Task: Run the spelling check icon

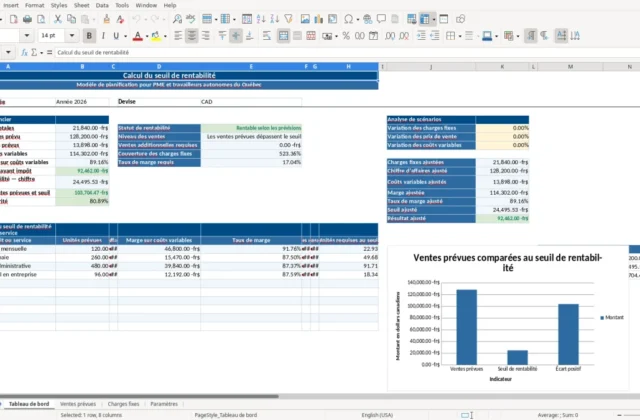Action: [191, 19]
